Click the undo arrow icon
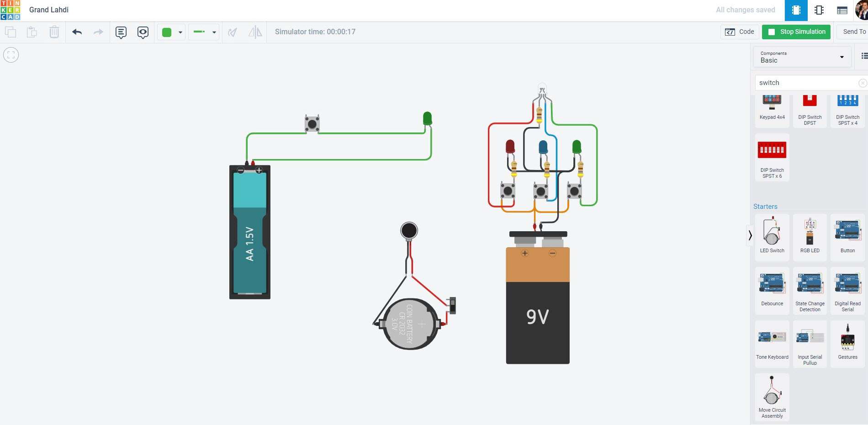 coord(77,32)
